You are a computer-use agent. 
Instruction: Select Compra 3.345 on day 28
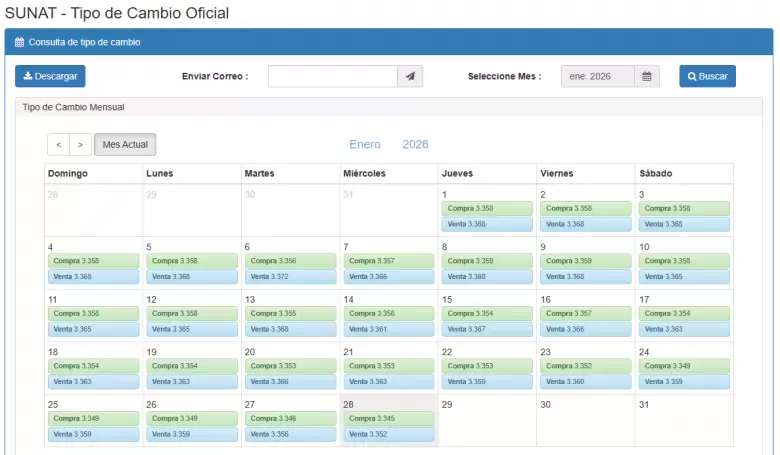tap(389, 418)
